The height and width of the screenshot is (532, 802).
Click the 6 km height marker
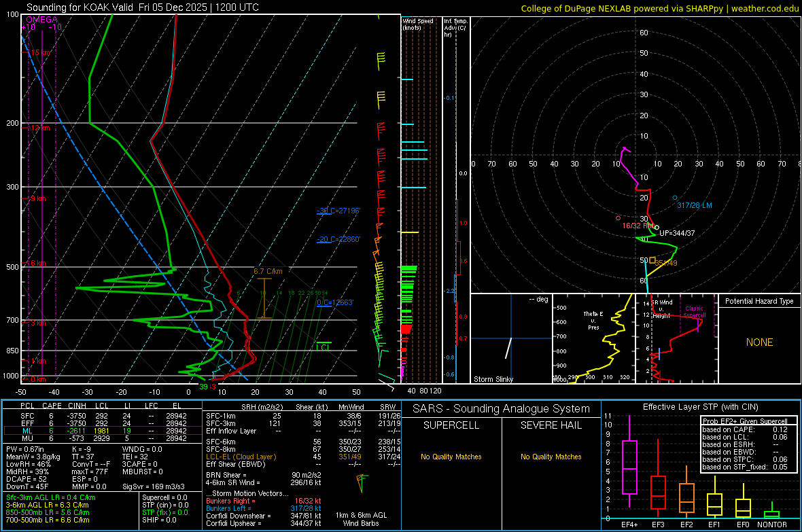(38, 263)
